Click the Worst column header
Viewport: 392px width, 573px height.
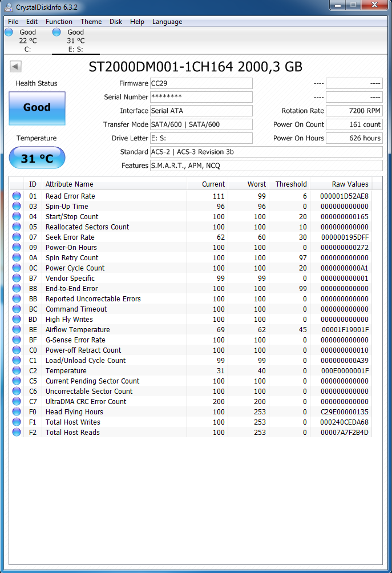point(248,184)
